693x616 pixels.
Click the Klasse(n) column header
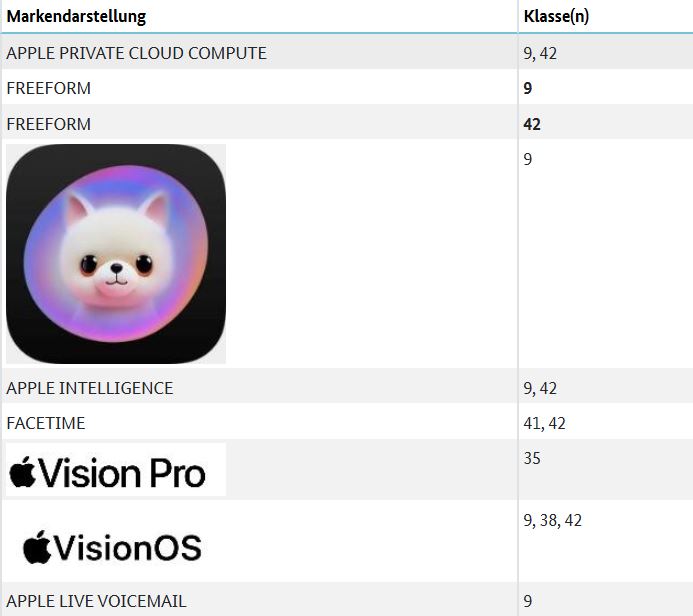click(x=556, y=16)
